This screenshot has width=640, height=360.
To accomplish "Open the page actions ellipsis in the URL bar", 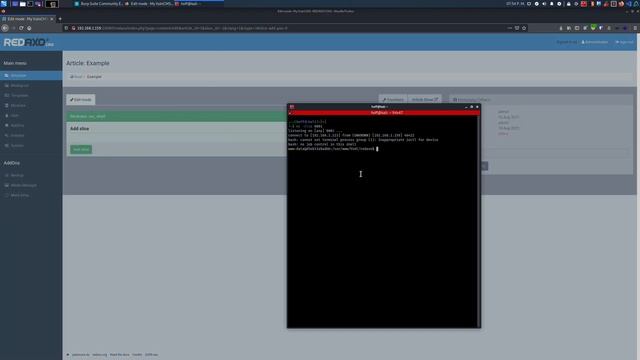I will [509, 28].
